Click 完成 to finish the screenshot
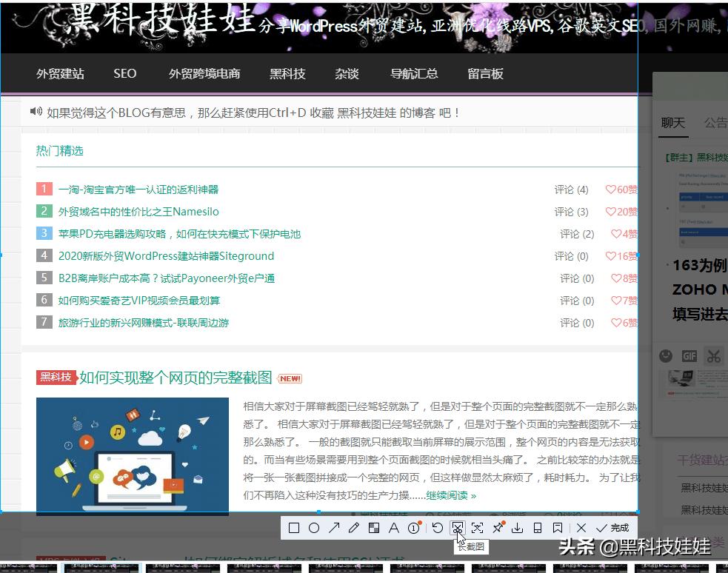The image size is (728, 573). [612, 528]
